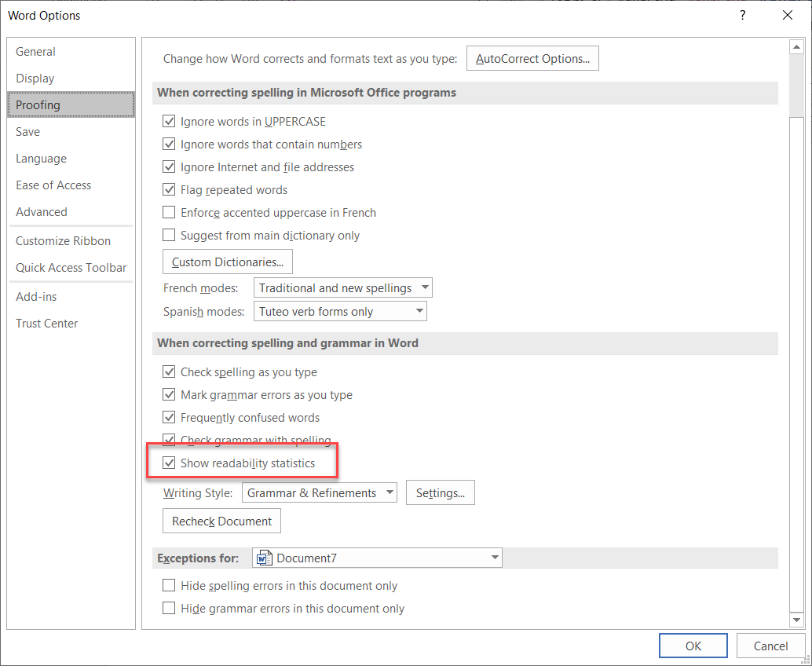Open the Trust Center category

pyautogui.click(x=71, y=323)
